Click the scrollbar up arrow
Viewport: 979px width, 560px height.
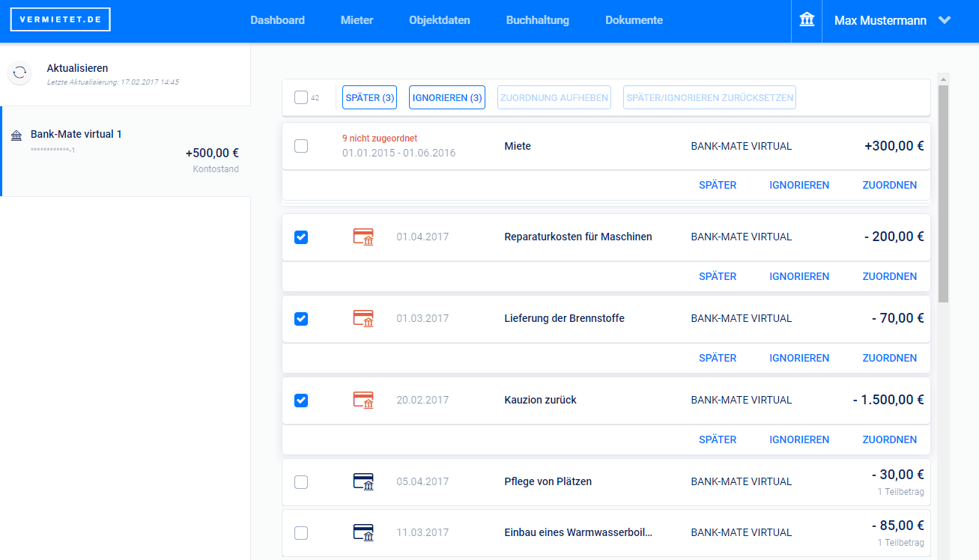point(943,79)
